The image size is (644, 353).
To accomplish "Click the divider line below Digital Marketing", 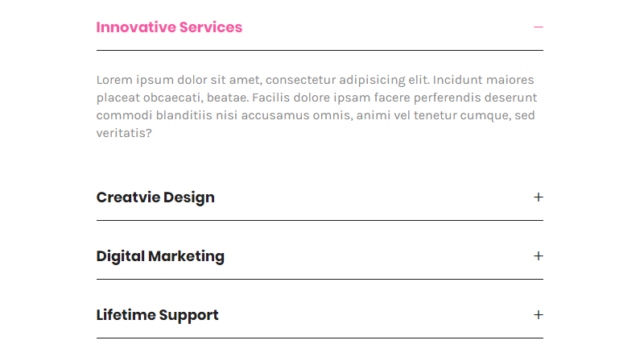I will (x=320, y=279).
